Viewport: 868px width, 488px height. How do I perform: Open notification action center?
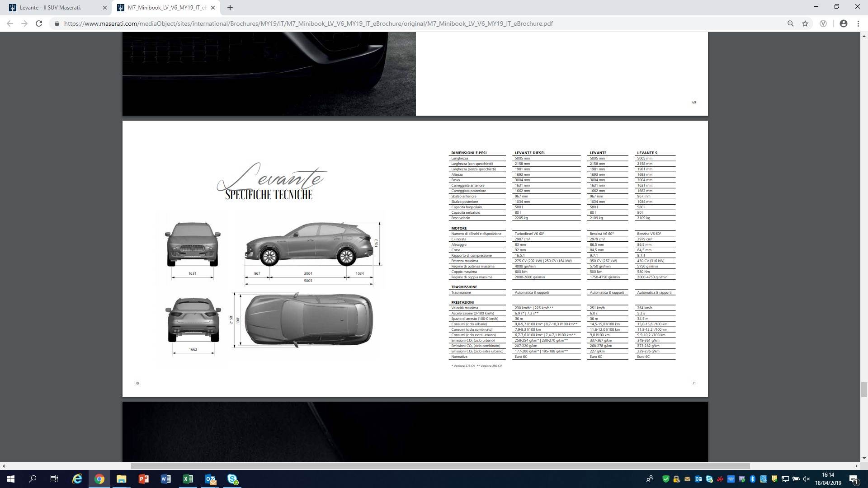854,479
